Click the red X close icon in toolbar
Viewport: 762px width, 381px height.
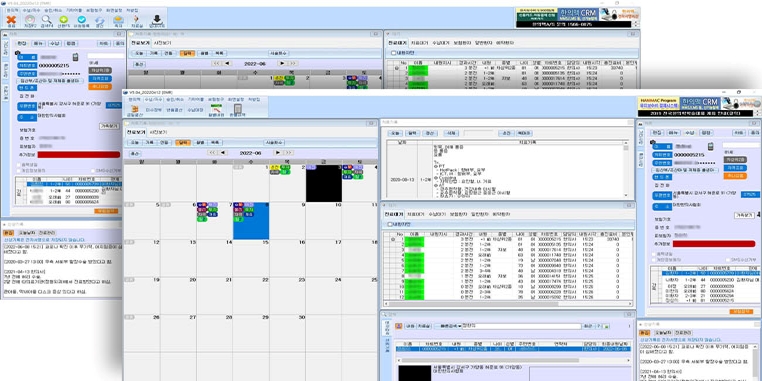click(x=12, y=19)
